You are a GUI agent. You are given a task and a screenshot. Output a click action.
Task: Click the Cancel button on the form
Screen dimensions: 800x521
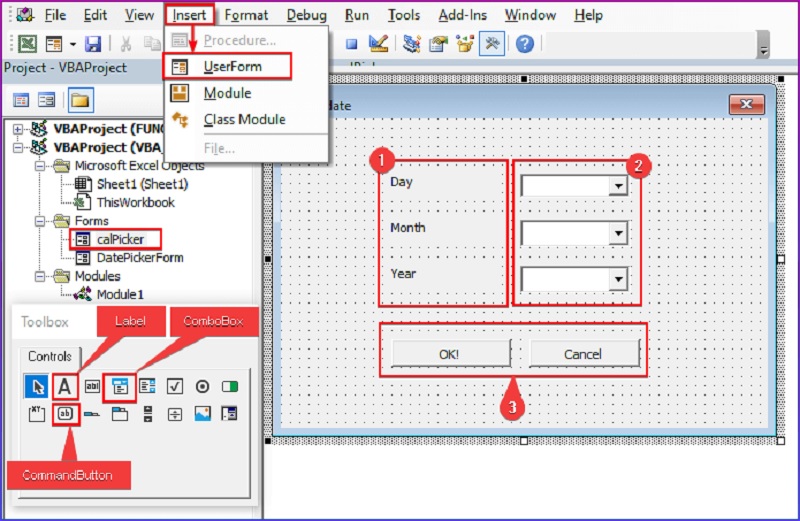point(583,353)
